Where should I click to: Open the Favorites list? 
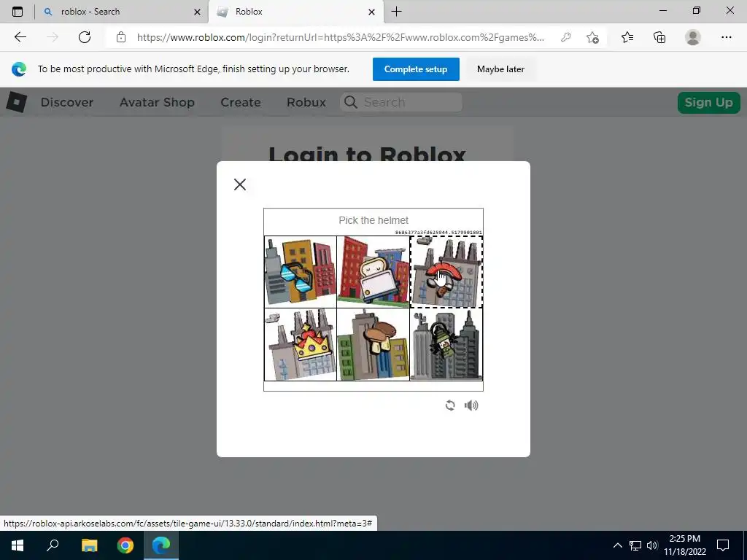[627, 37]
